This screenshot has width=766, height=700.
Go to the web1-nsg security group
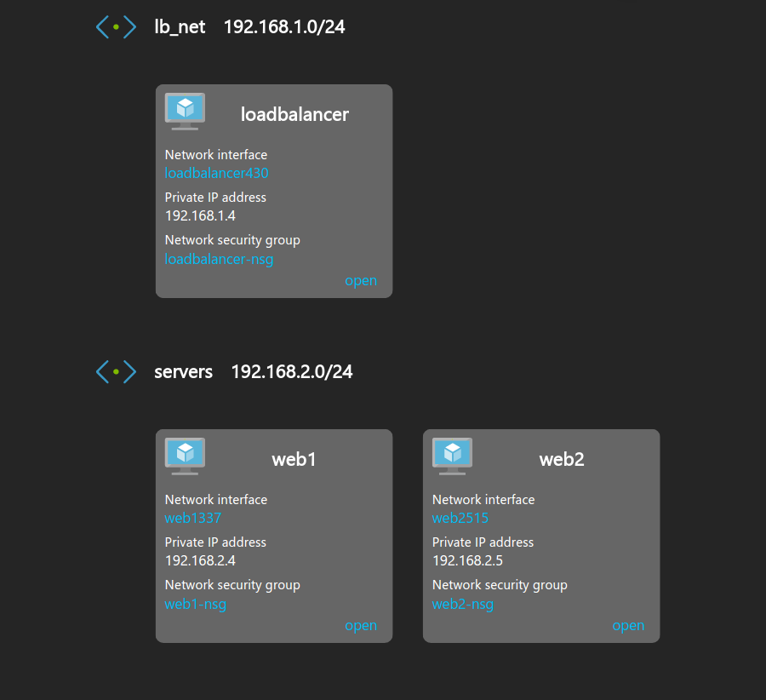pos(195,604)
